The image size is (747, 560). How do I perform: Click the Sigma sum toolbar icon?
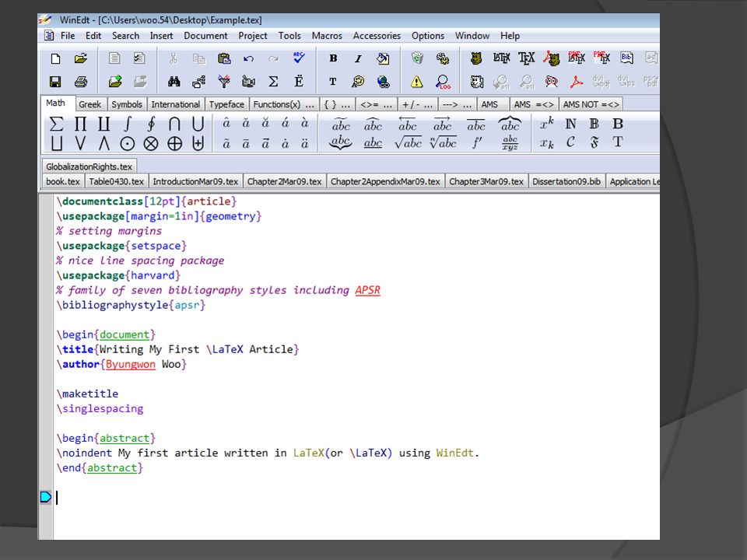pos(273,82)
